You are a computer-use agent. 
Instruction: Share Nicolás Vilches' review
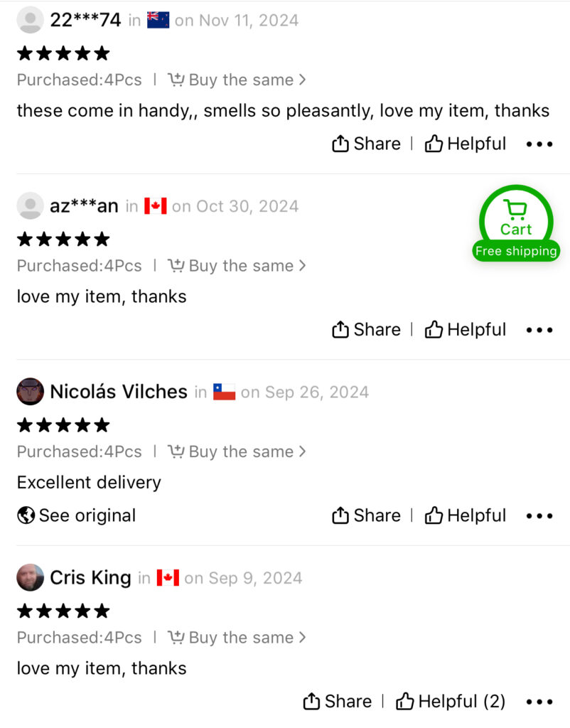[x=366, y=515]
